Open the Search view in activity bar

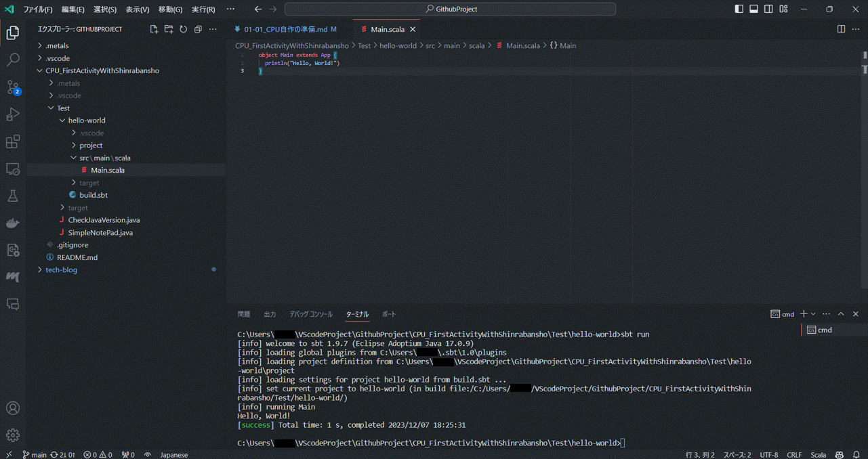[x=13, y=60]
